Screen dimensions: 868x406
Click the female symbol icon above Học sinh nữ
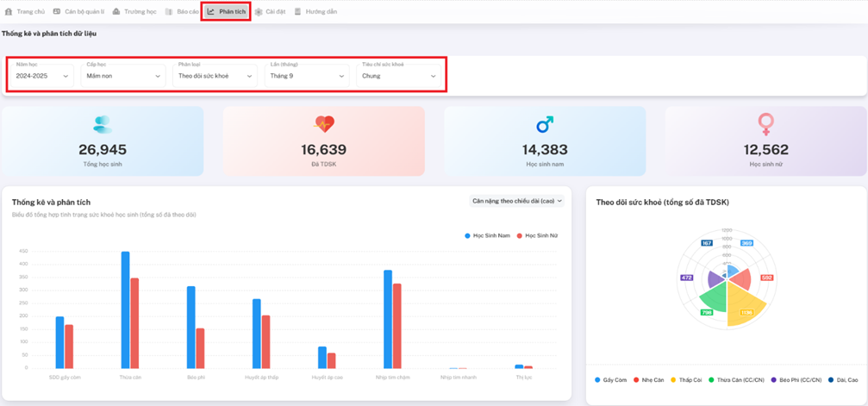click(x=765, y=124)
